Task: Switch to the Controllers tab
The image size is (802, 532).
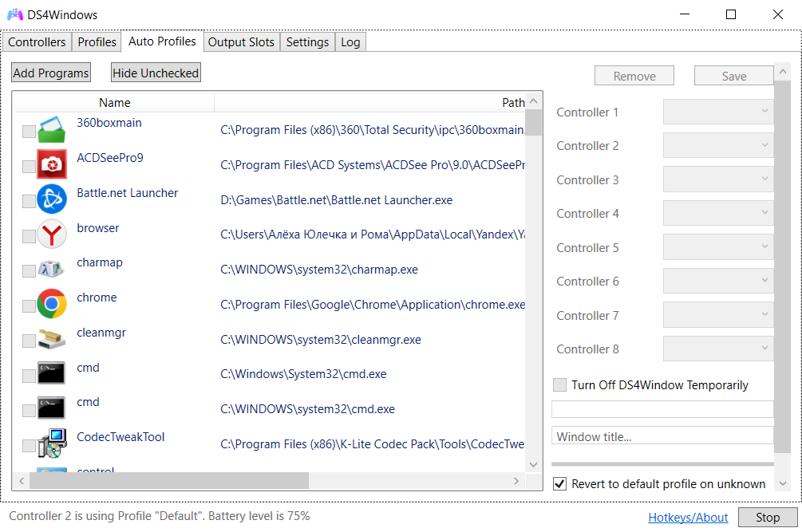Action: click(37, 42)
